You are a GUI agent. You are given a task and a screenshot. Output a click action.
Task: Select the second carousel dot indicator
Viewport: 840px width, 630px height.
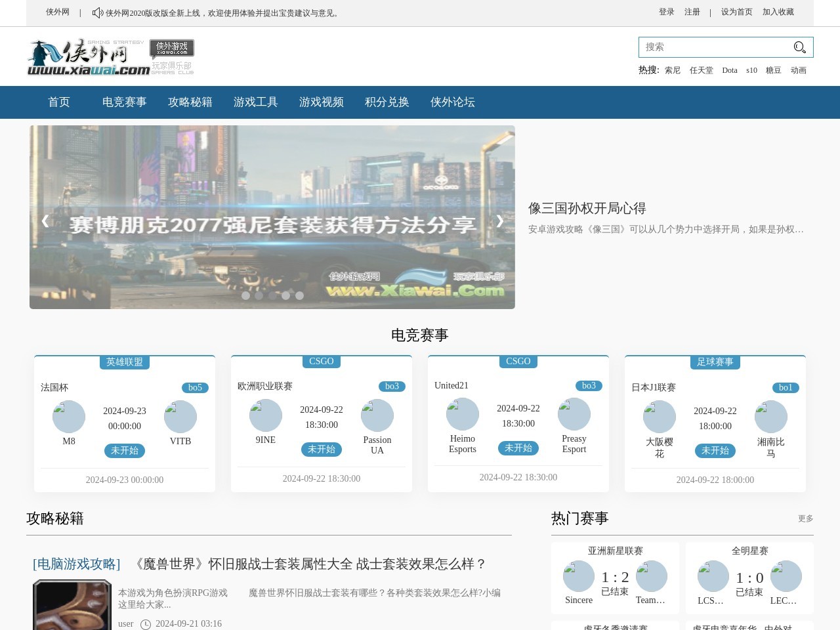[x=259, y=295]
